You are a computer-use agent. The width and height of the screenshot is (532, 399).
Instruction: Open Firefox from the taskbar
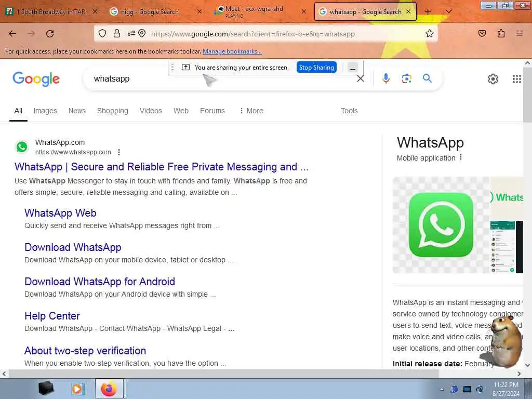[110, 389]
